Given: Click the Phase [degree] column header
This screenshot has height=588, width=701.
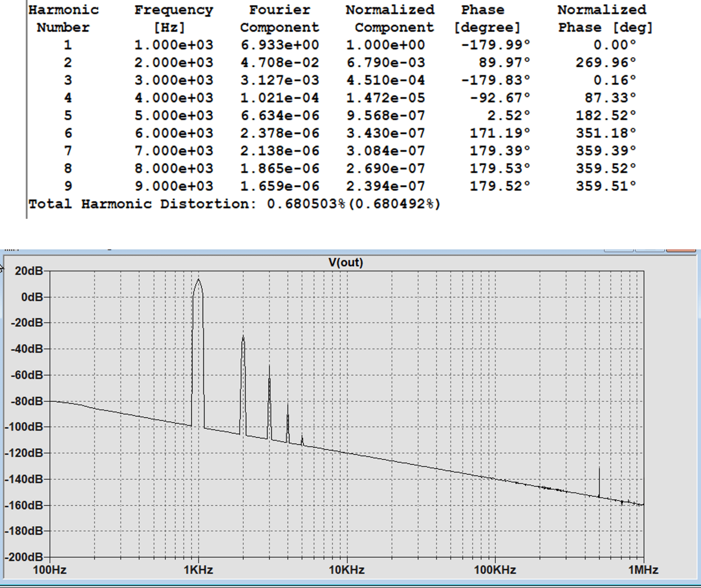Looking at the screenshot, I should (x=487, y=18).
